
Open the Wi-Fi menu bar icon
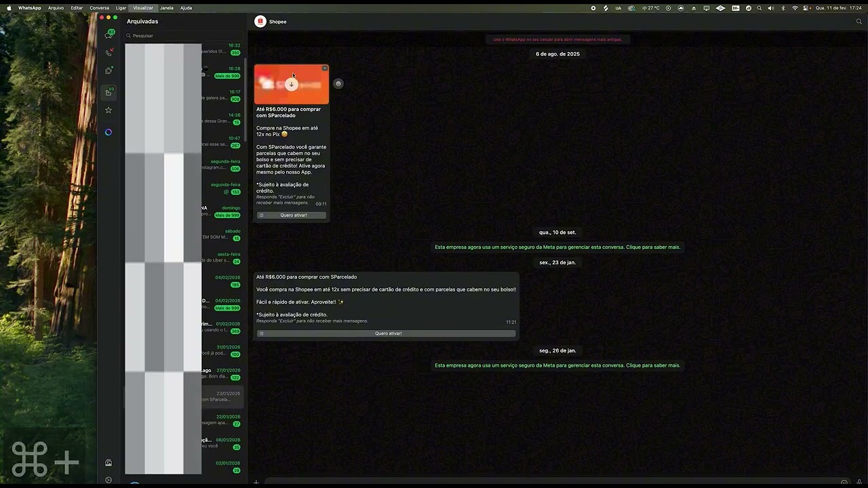coord(795,8)
